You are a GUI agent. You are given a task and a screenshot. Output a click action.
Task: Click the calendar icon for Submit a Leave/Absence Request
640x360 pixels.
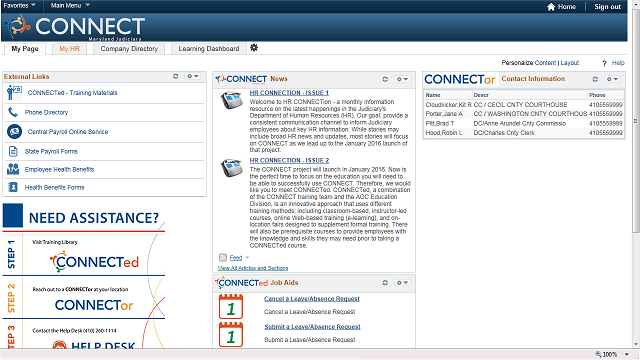(x=231, y=334)
